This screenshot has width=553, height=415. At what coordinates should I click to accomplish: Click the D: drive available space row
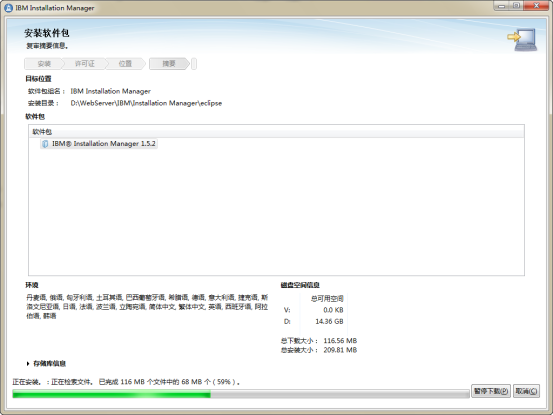point(314,322)
